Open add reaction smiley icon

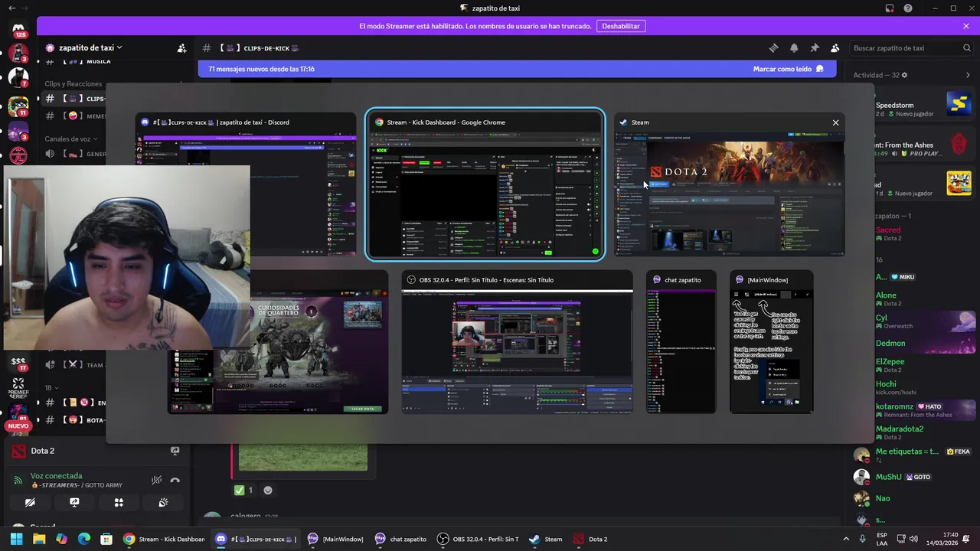pyautogui.click(x=268, y=490)
